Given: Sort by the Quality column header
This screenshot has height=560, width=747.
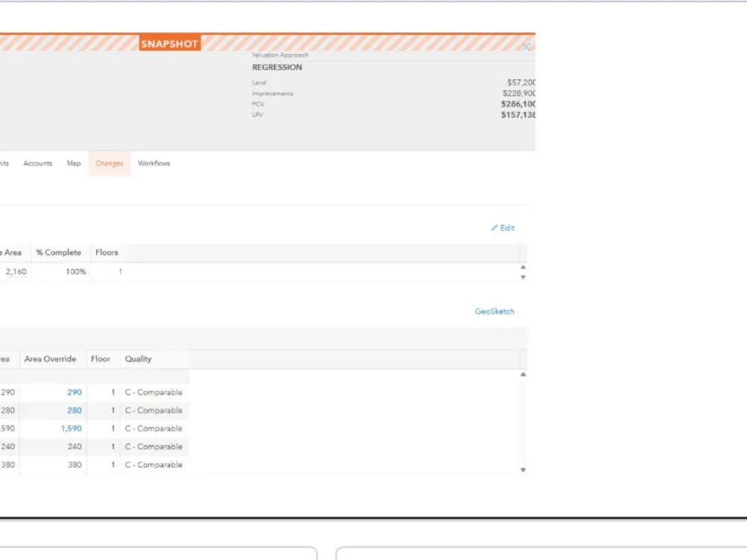Looking at the screenshot, I should click(x=138, y=359).
